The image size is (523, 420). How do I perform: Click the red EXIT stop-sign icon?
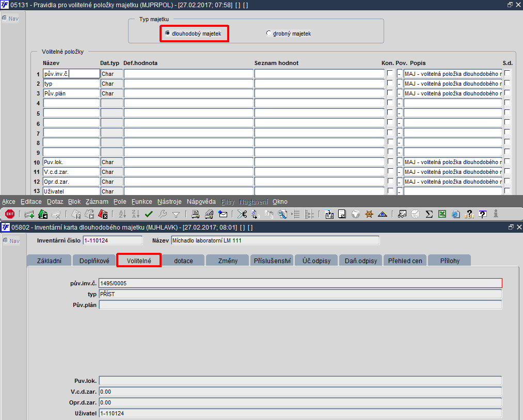click(10, 214)
